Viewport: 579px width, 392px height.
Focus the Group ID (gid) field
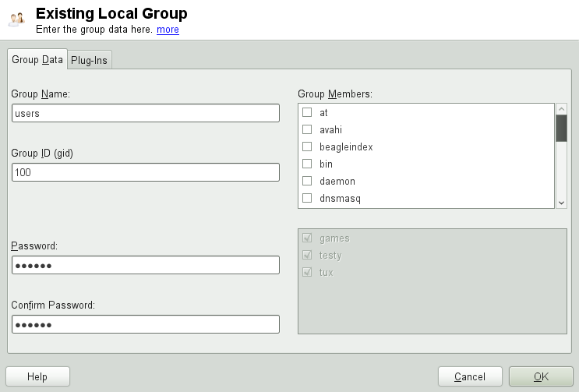pyautogui.click(x=145, y=172)
